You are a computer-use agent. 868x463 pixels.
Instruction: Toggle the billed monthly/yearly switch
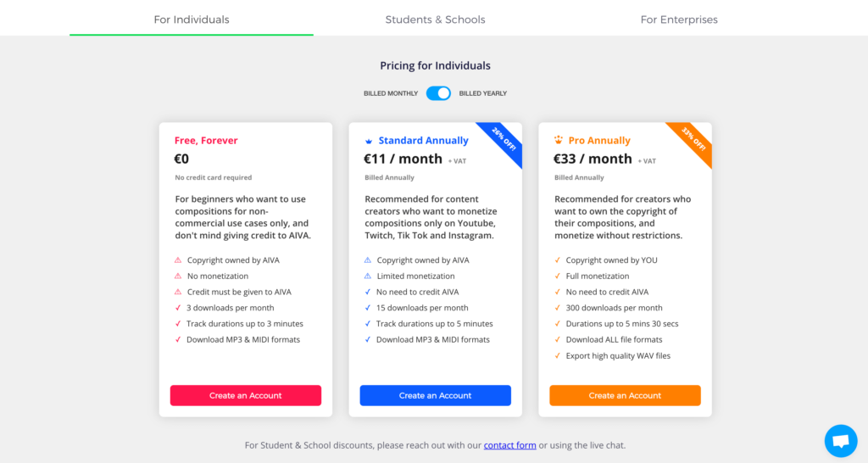pos(438,93)
